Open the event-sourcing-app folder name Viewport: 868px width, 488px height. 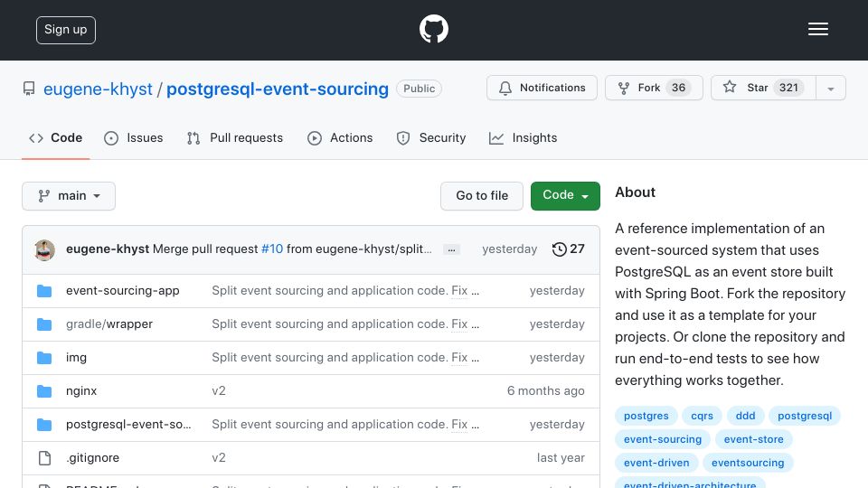pos(122,290)
